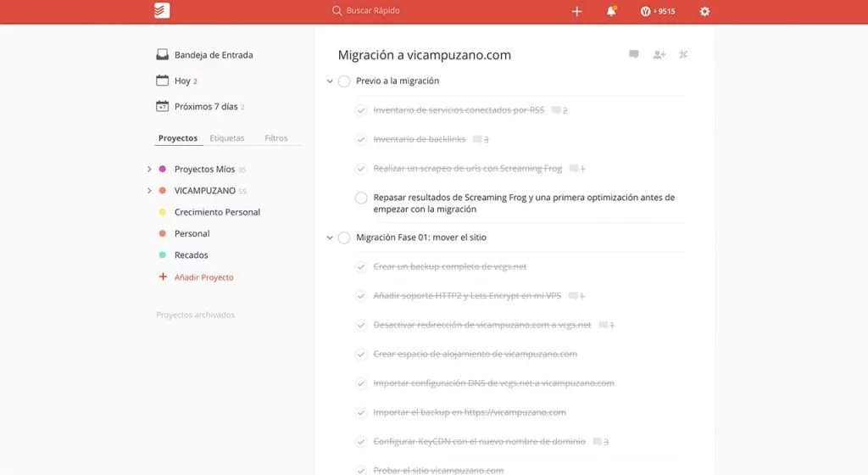Screen dimensions: 868x475
Task: Click 'Probar el sitio vicampuzano.com' task text
Action: 438,470
